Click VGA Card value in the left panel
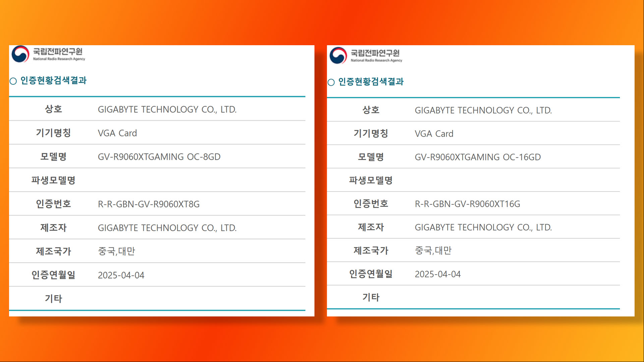Viewport: 644px width, 362px height. tap(117, 133)
